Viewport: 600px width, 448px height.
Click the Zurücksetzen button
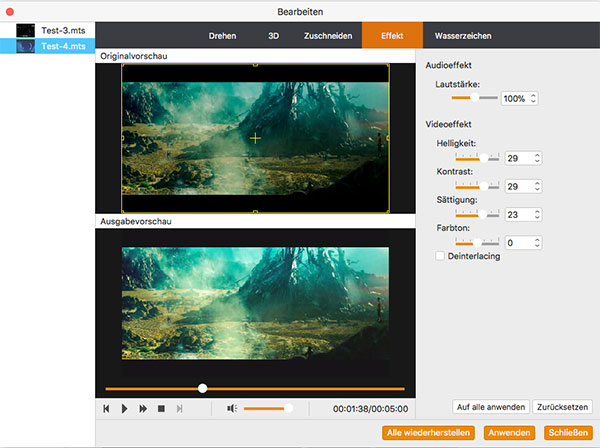click(x=562, y=407)
